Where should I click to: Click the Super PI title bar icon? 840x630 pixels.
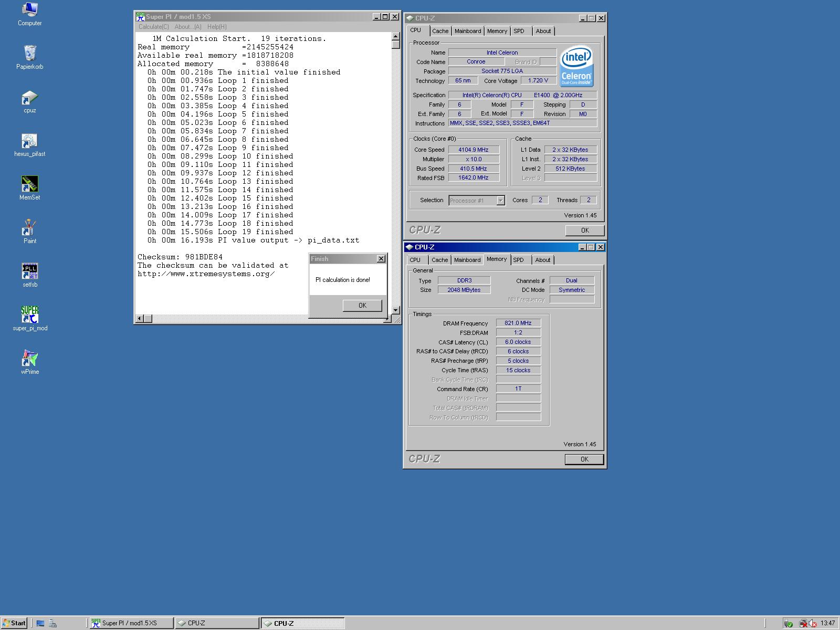[140, 17]
